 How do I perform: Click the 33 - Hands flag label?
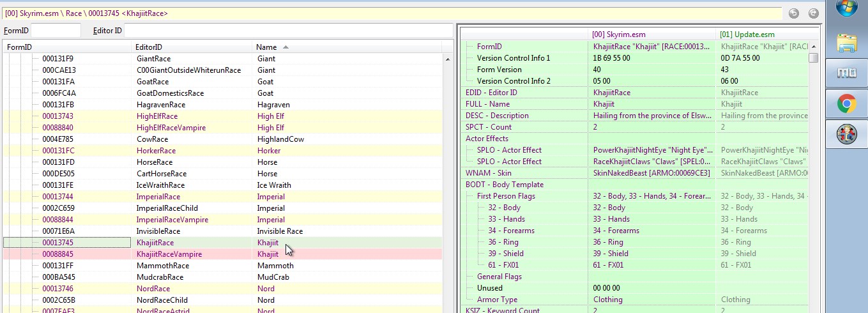click(x=506, y=219)
